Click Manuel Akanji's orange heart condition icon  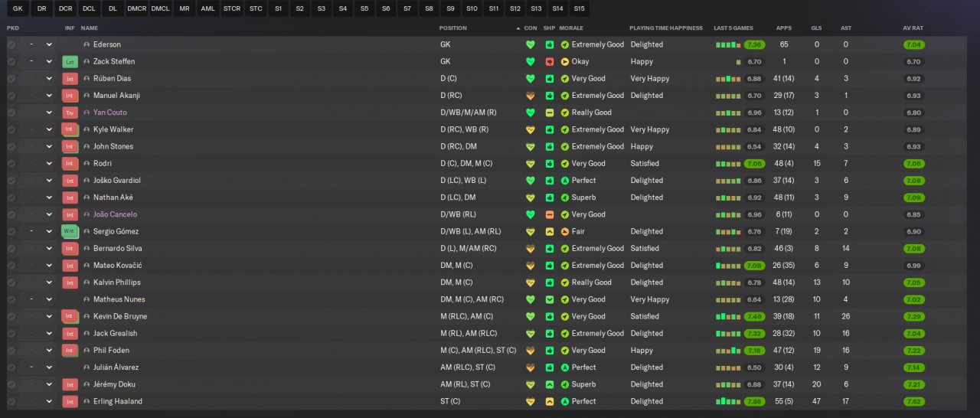point(530,96)
